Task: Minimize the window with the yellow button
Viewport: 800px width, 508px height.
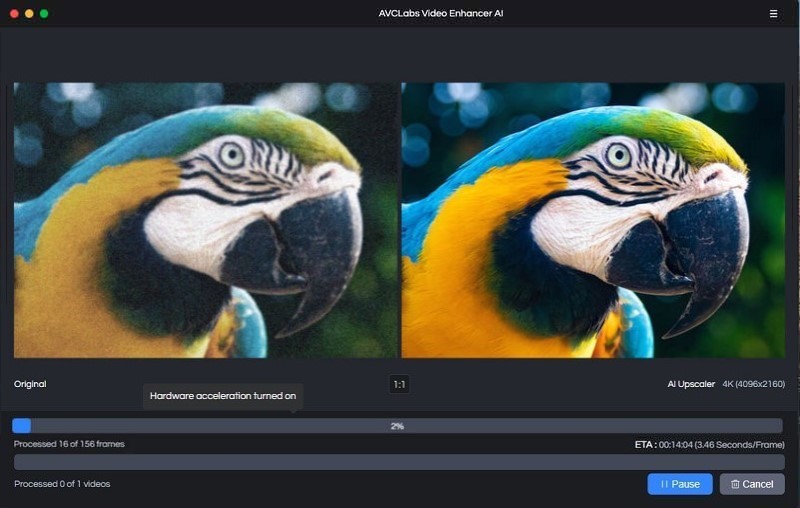Action: [29, 14]
